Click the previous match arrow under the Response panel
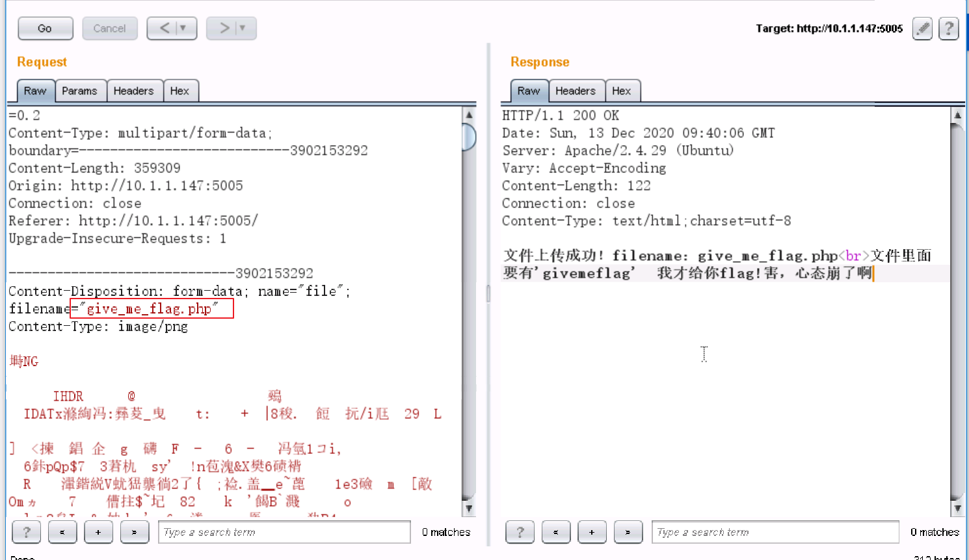Image resolution: width=969 pixels, height=560 pixels. click(556, 531)
